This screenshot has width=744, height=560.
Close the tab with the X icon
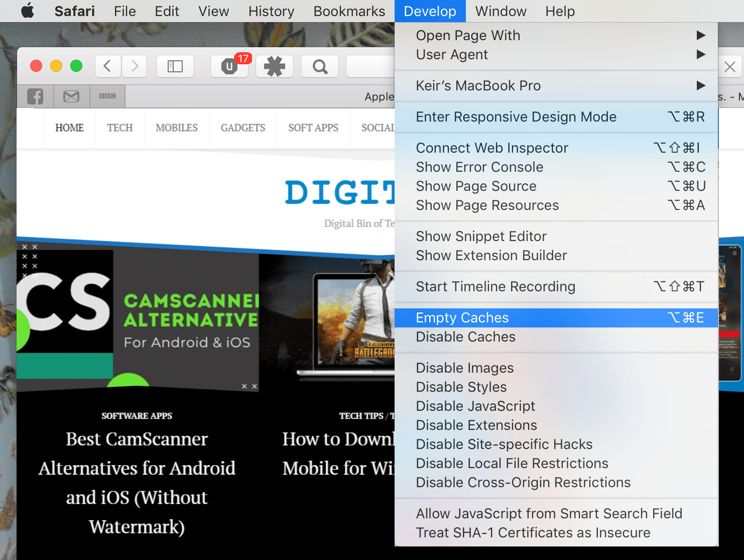[730, 67]
